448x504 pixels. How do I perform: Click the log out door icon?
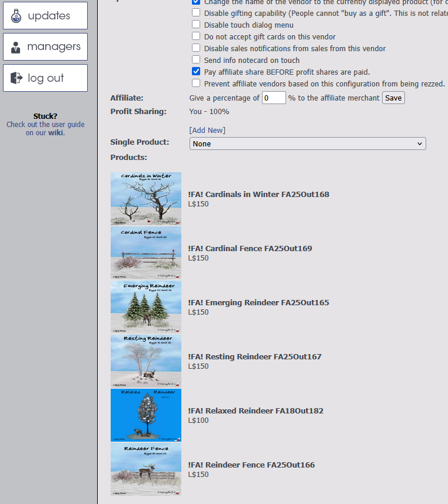16,78
